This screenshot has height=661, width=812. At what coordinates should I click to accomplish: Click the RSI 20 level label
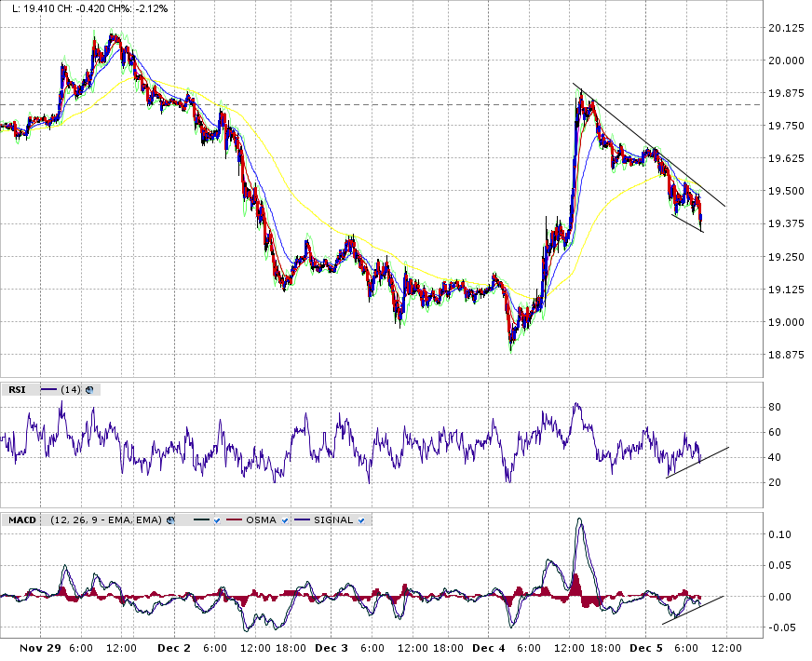pos(775,482)
